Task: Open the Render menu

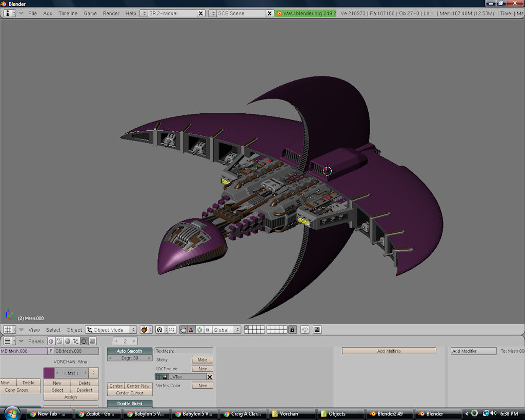Action: pyautogui.click(x=111, y=13)
